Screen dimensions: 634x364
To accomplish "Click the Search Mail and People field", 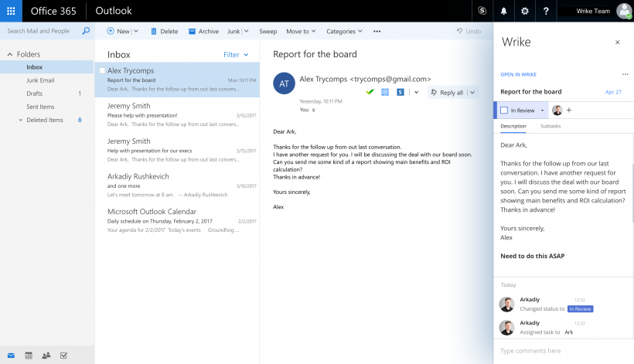I will tap(39, 31).
